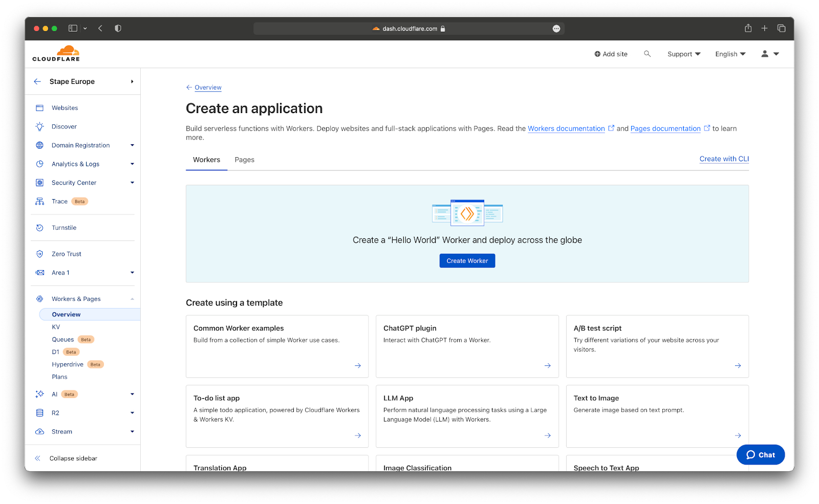Open the Support dropdown menu
Viewport: 819px width, 504px height.
(684, 54)
